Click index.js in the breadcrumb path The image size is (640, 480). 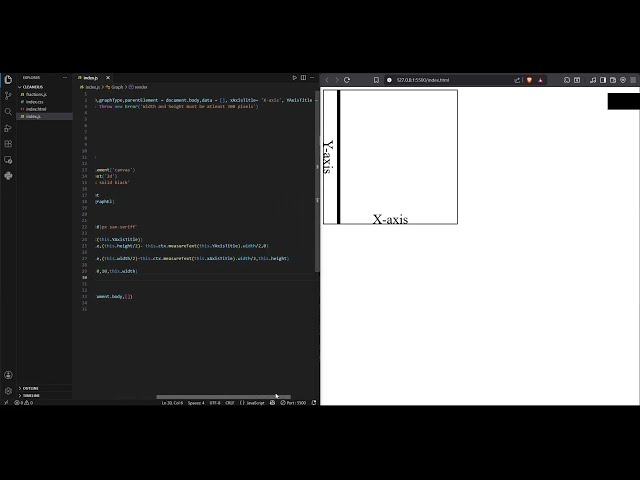92,87
